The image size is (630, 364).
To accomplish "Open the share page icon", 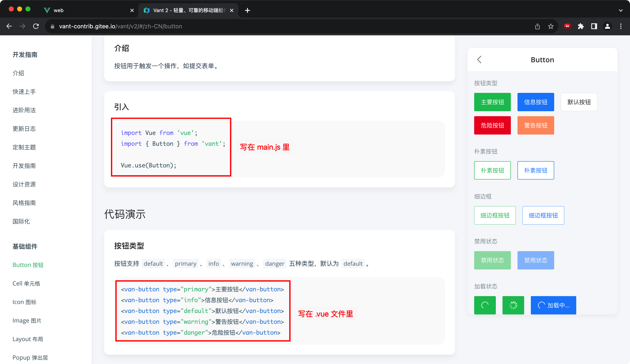I will [x=537, y=26].
